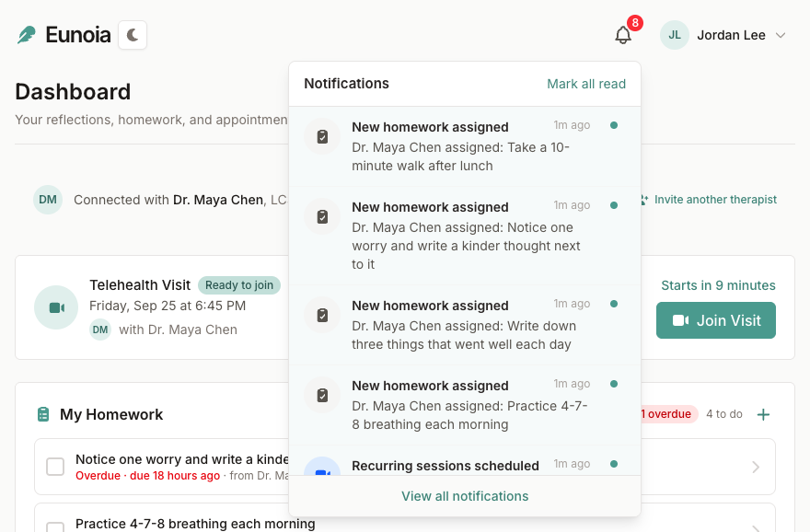Toggle dark mode moon button
The width and height of the screenshot is (810, 532).
[133, 35]
